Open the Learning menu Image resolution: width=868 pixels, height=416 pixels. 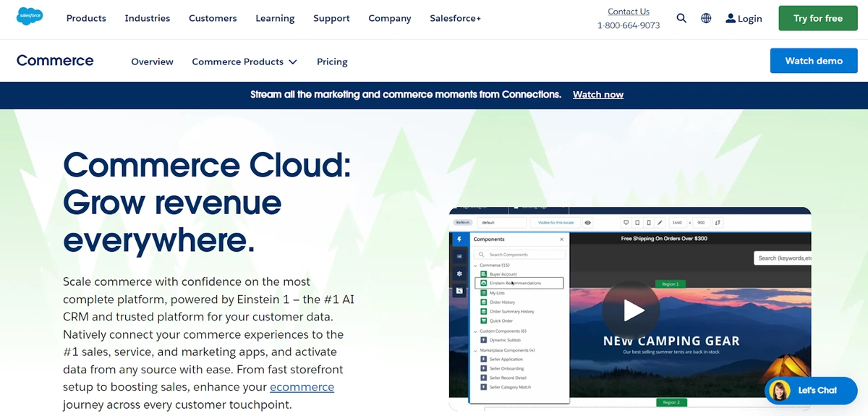coord(275,18)
